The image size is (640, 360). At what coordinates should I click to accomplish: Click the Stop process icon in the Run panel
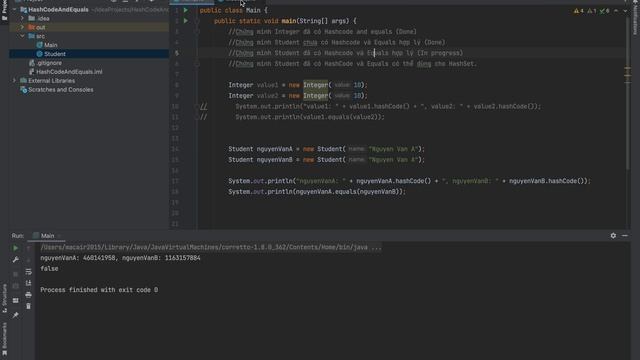[x=16, y=274]
